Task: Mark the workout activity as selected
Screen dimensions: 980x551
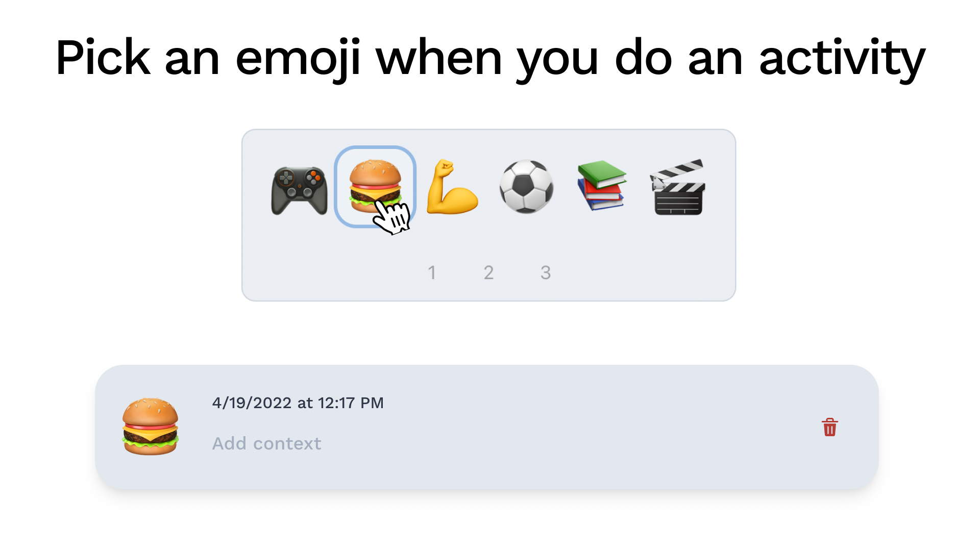Action: click(x=451, y=189)
